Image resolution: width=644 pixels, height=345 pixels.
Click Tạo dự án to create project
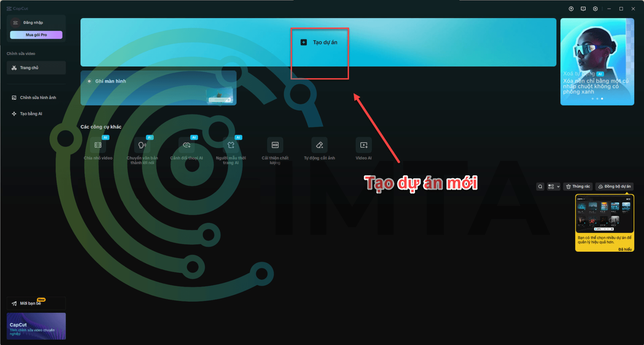[319, 42]
